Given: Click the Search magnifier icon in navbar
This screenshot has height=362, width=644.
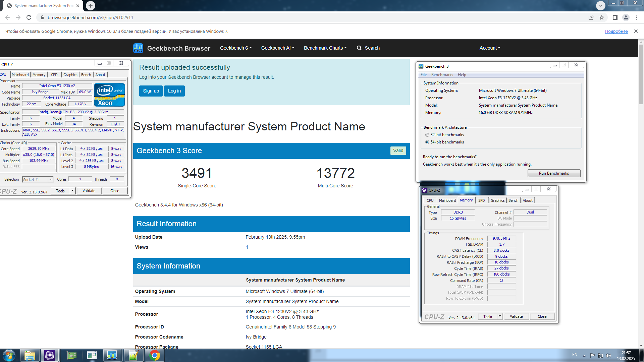Looking at the screenshot, I should pos(359,48).
